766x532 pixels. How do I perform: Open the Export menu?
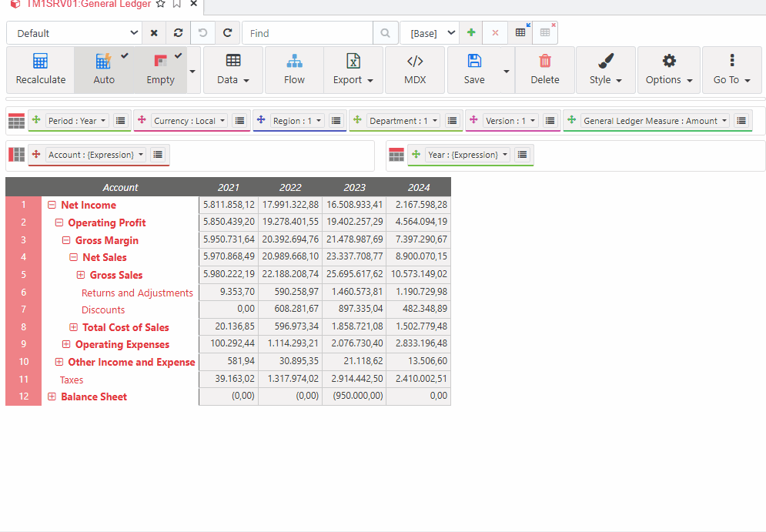(x=353, y=69)
